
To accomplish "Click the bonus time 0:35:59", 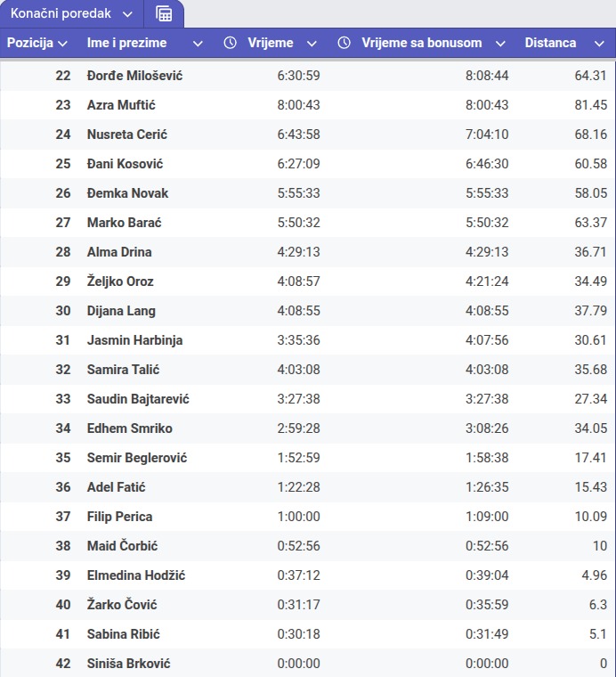I will [487, 604].
